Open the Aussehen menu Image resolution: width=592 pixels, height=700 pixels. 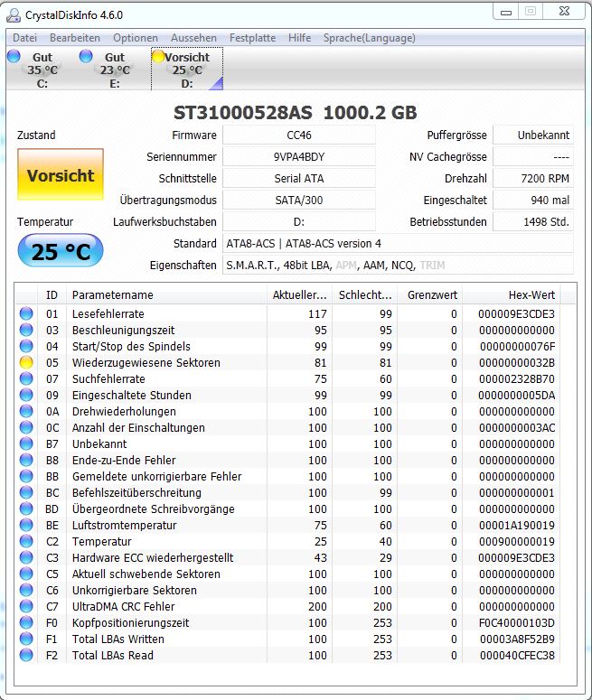point(193,38)
